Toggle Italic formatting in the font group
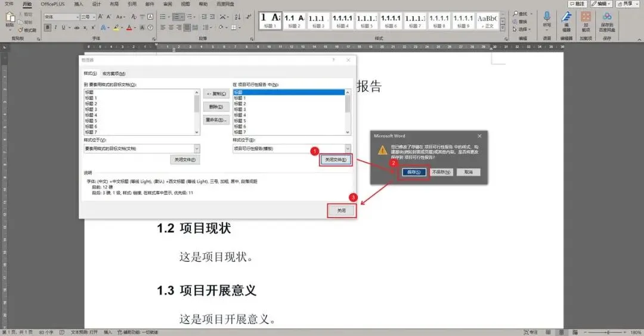 click(x=55, y=27)
